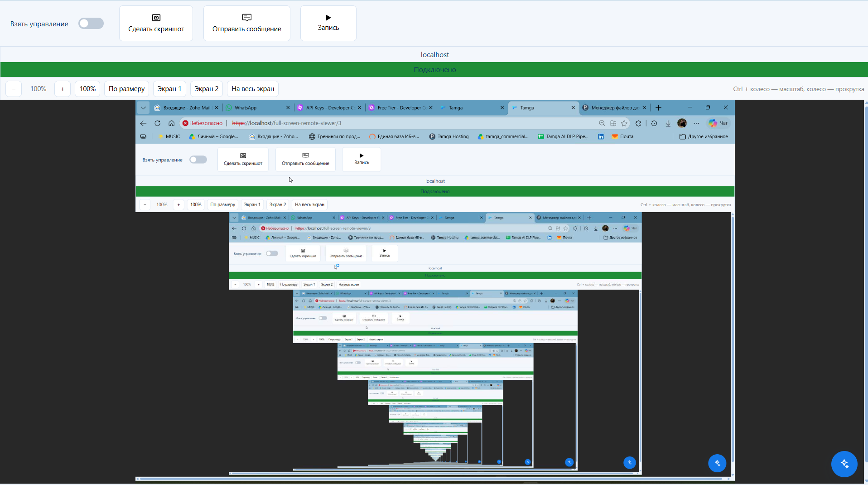Screen dimensions: 868x485
Task: Decrease zoom with the top minus button
Action: (x=14, y=89)
